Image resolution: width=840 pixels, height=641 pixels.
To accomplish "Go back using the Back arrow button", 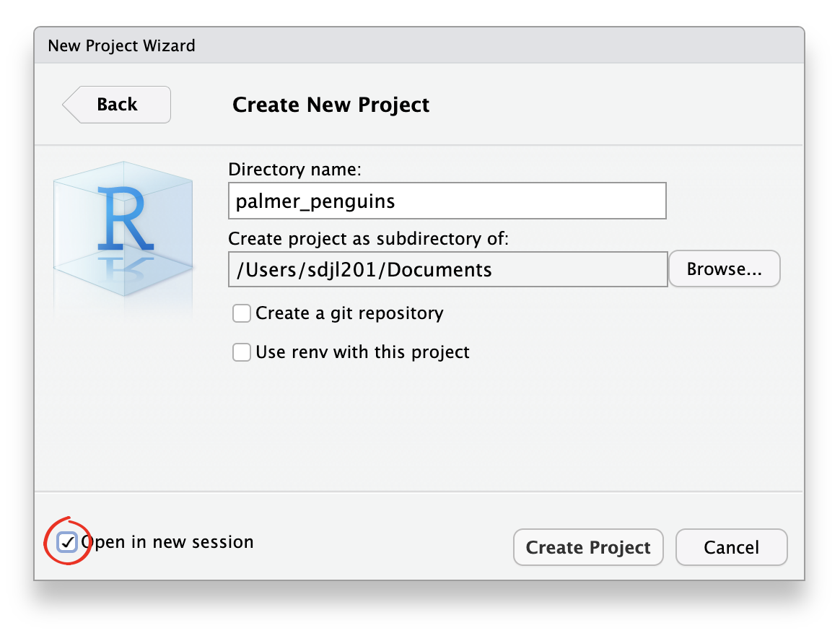I will [117, 105].
